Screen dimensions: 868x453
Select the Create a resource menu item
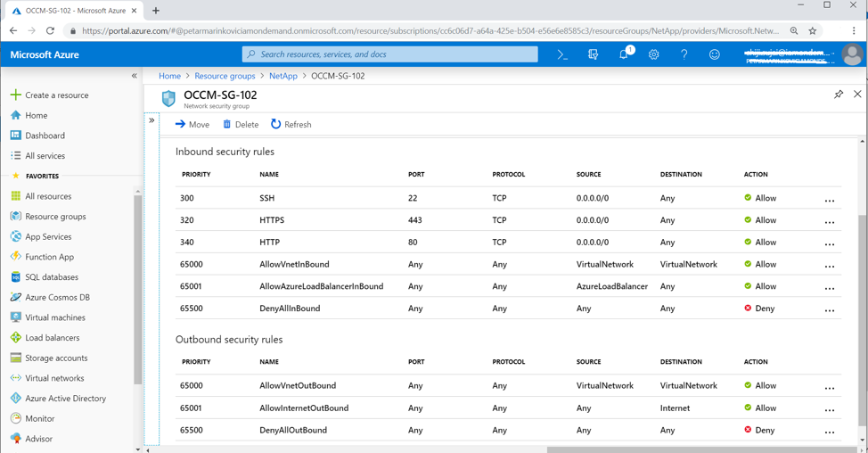[56, 95]
